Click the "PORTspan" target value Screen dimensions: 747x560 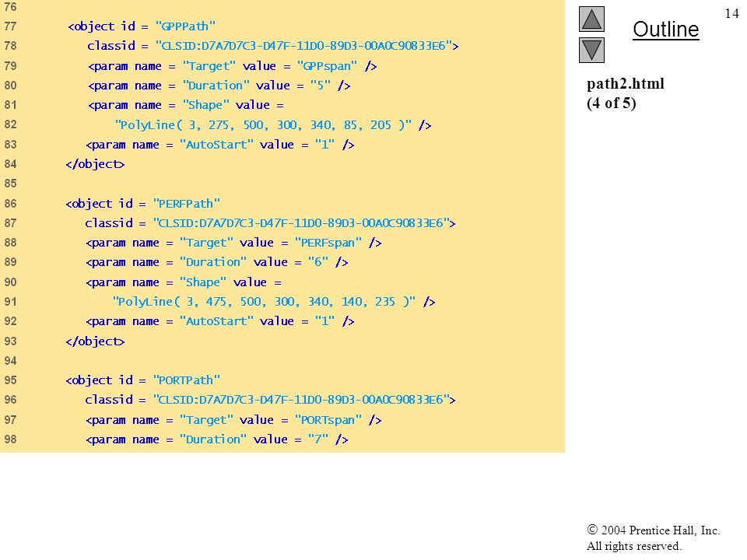(x=328, y=420)
